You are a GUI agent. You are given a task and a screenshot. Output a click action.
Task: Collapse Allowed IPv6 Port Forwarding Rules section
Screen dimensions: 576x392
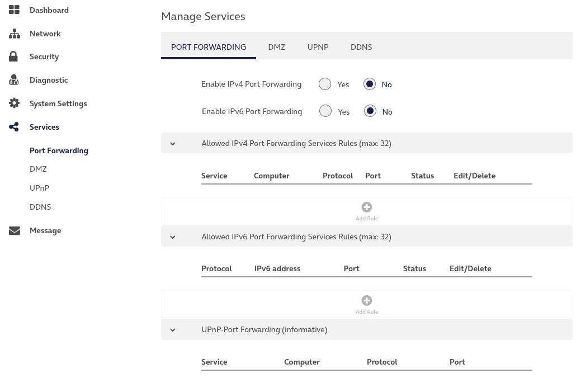point(173,237)
